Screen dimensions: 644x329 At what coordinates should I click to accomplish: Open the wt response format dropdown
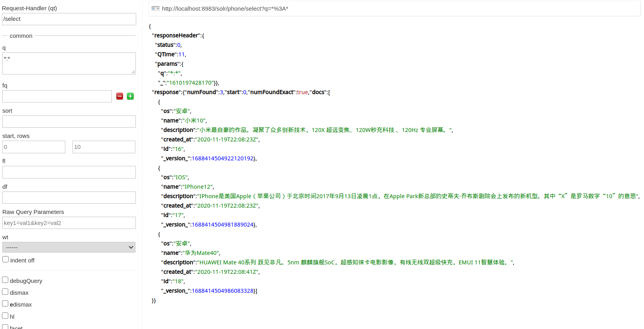[69, 247]
